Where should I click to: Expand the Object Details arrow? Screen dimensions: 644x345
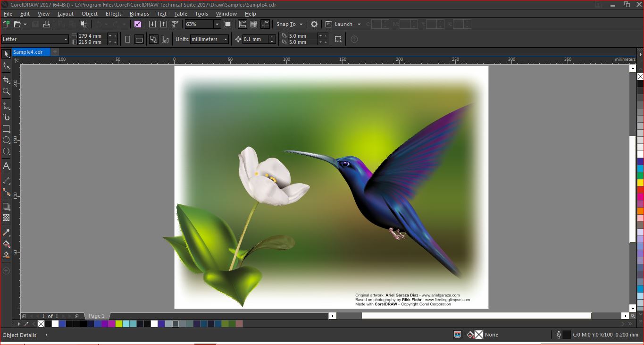46,335
